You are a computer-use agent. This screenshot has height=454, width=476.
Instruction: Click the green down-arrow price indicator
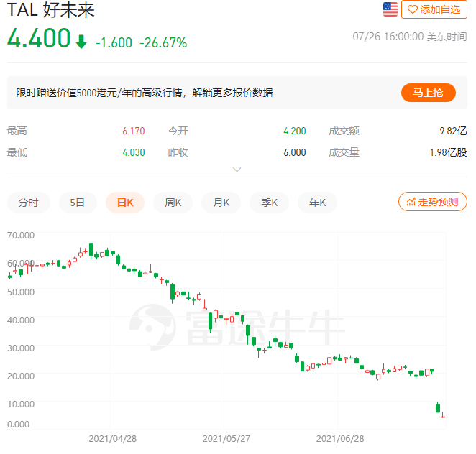click(81, 42)
